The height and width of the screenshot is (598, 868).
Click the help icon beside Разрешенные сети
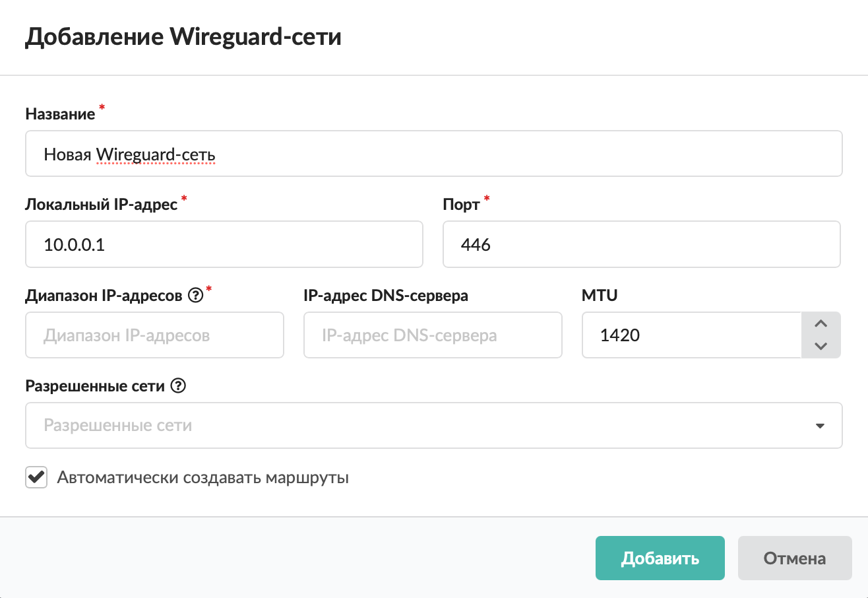177,387
